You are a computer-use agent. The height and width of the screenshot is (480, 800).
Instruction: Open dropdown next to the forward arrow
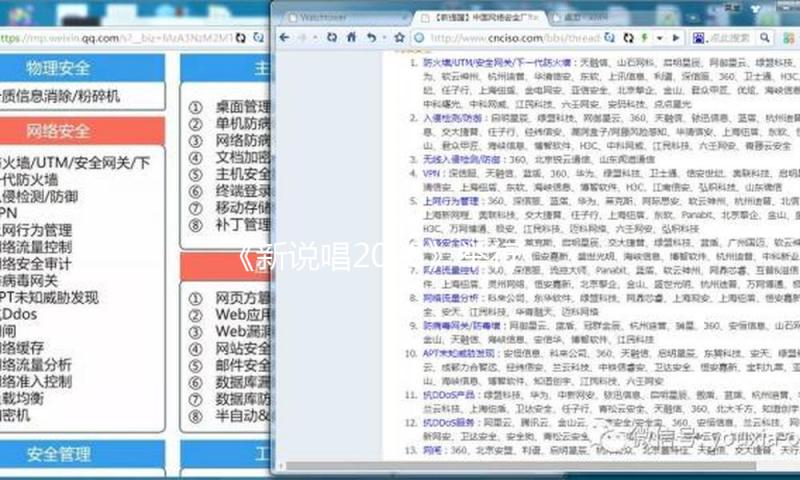315,38
